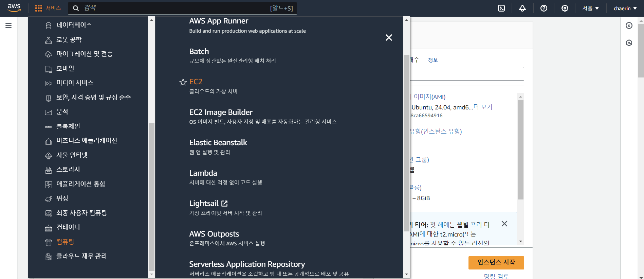
Task: Click the summary panel scroll-down arrow
Action: point(520,242)
